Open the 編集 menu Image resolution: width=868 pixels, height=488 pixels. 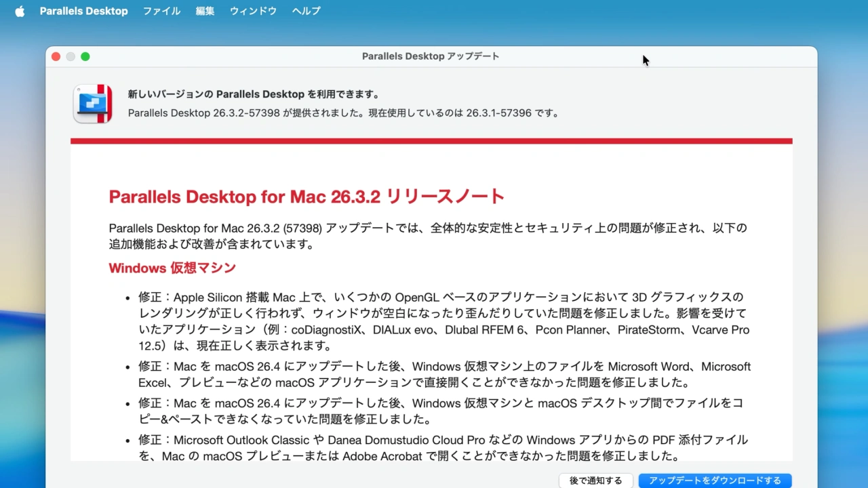tap(205, 11)
